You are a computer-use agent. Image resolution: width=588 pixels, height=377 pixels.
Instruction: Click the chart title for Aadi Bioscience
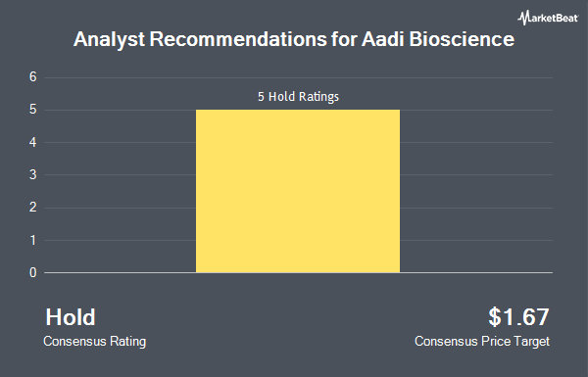pos(294,39)
